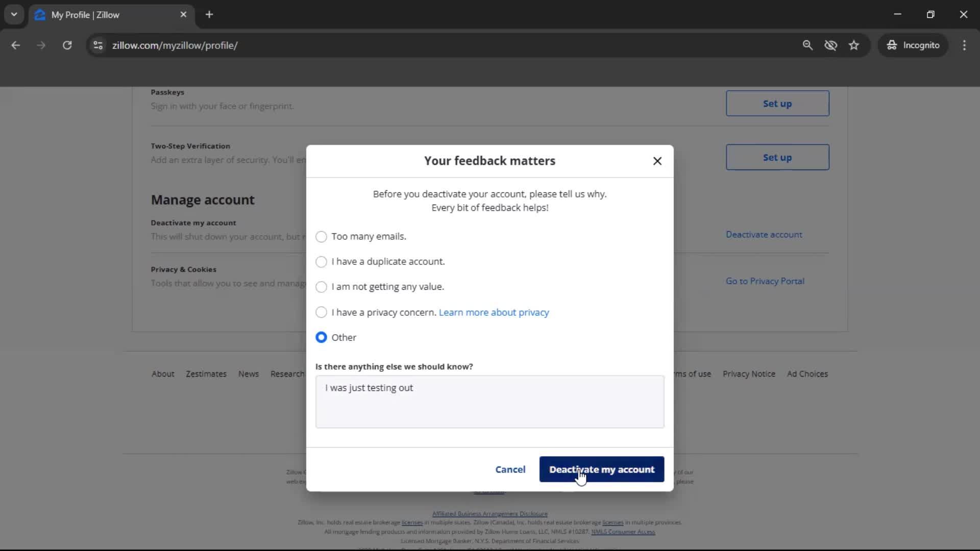This screenshot has width=980, height=551.
Task: Click the zoom magnifier icon
Action: [x=807, y=45]
